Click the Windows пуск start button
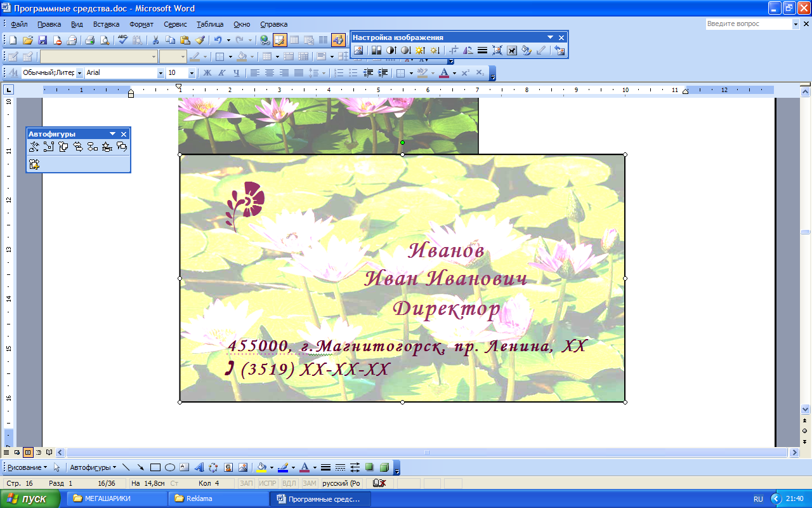 (x=30, y=498)
